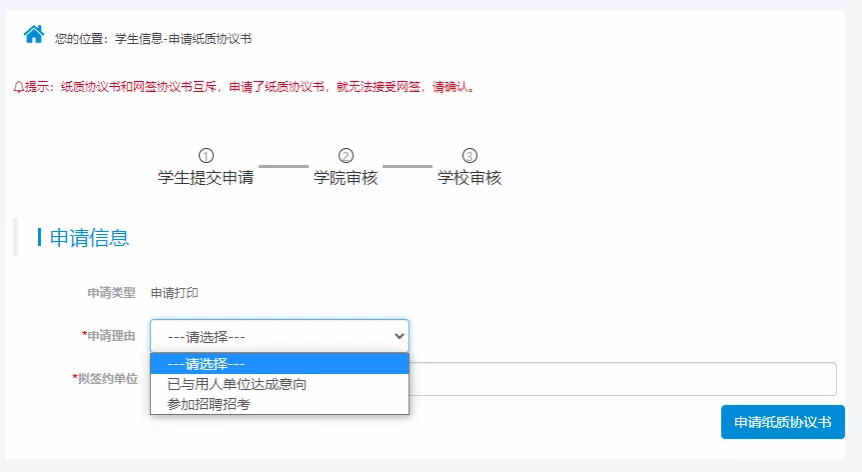Click the 申请信息 section heading

[x=89, y=238]
